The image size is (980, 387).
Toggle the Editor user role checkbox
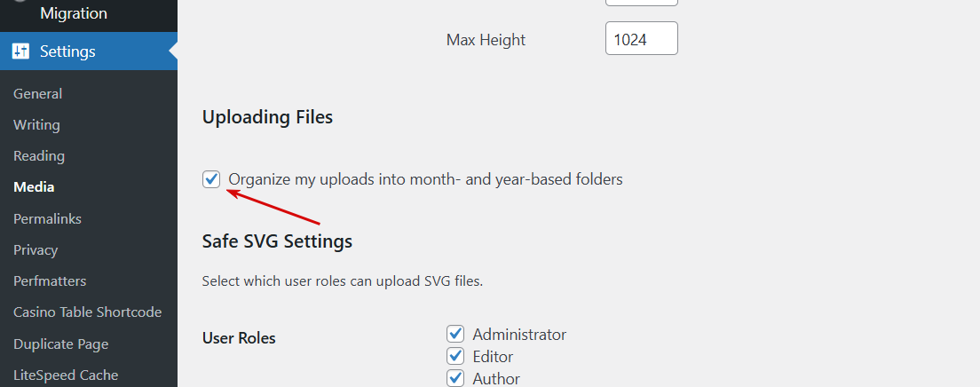pos(455,357)
